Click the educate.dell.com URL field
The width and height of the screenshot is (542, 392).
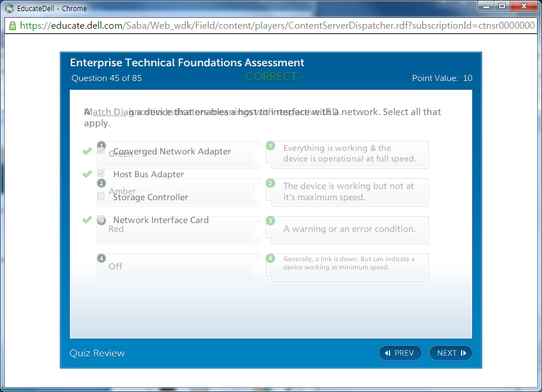pyautogui.click(x=276, y=25)
